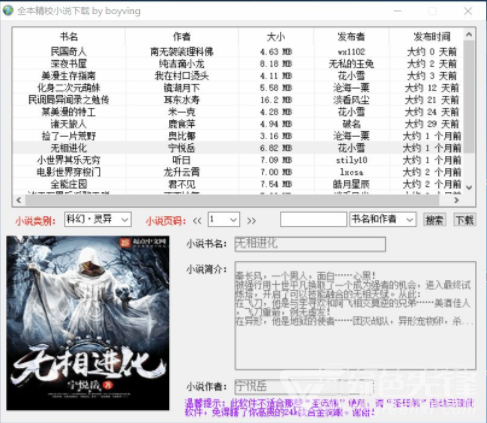Click the horizontal scrollbar right arrow
Image resolution: width=487 pixels, height=423 pixels.
457,200
